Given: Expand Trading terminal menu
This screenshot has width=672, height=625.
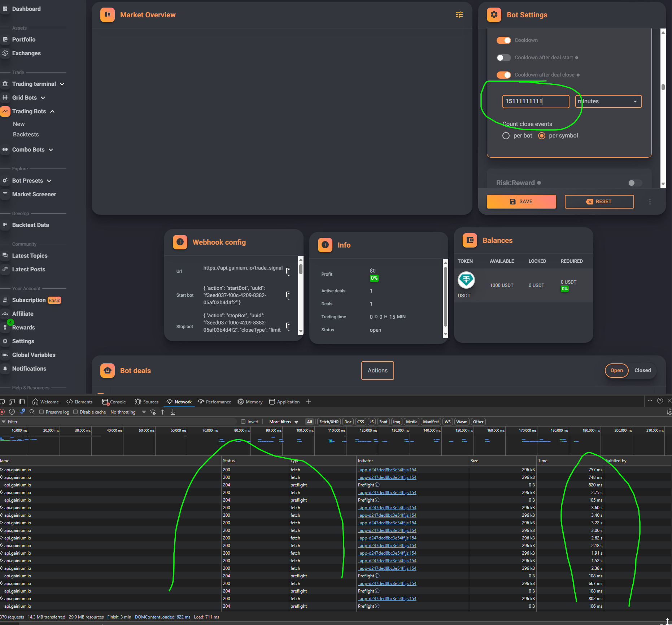Looking at the screenshot, I should pos(62,84).
